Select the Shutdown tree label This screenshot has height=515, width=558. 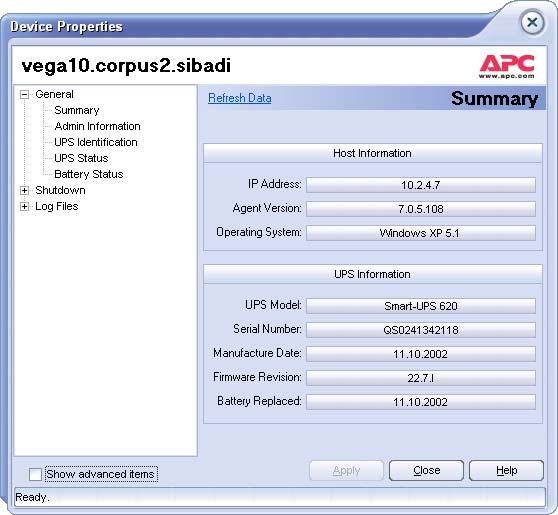click(60, 190)
